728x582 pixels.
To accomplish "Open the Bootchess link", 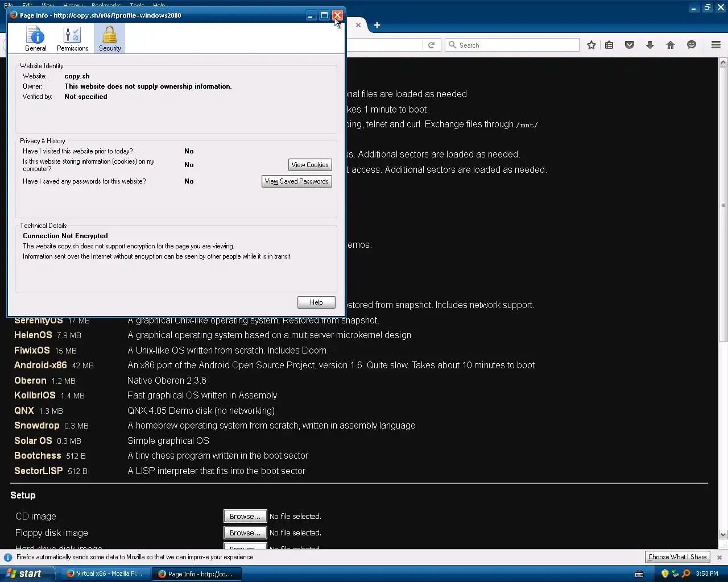I will (x=38, y=456).
